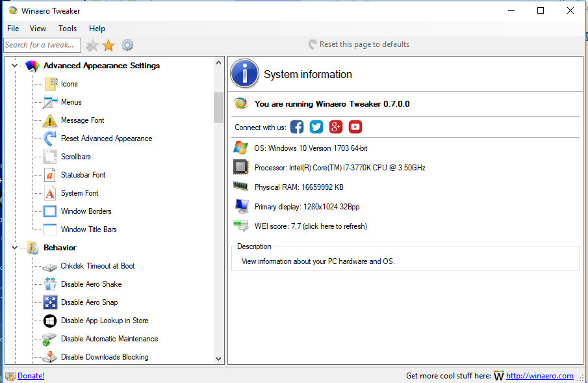Open the Icons tweak icon
This screenshot has height=383, width=588.
(51, 84)
